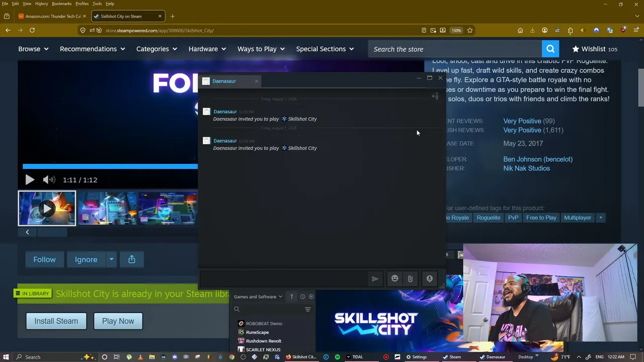Select the first trailer video thumbnail
This screenshot has width=644, height=362.
click(x=47, y=208)
